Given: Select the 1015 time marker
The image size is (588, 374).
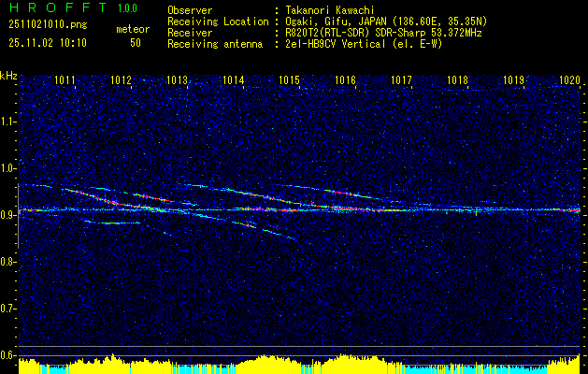Looking at the screenshot, I should coord(289,81).
